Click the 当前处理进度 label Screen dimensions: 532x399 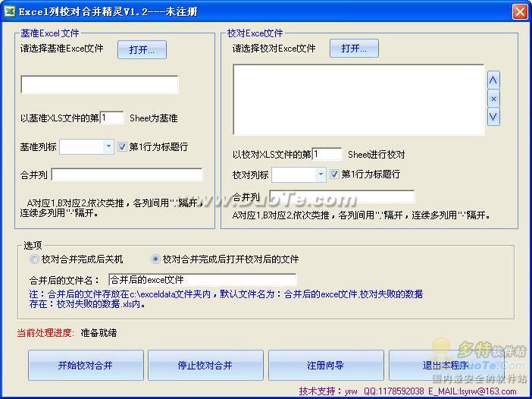45,333
